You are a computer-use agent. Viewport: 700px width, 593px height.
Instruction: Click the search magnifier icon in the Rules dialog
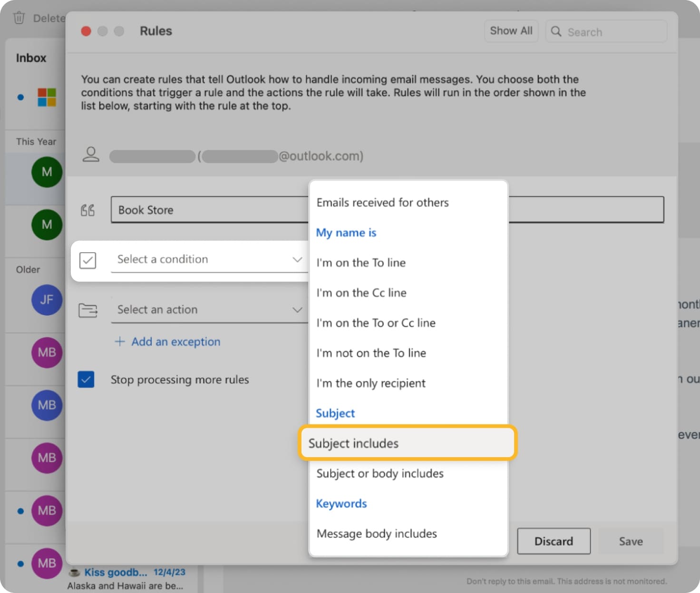[x=555, y=31]
